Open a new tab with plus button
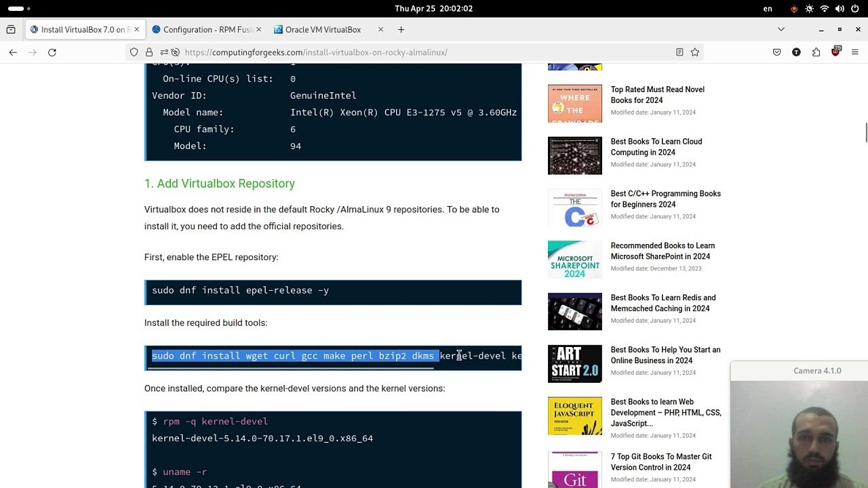Screen dimensions: 868x488 [x=401, y=30]
